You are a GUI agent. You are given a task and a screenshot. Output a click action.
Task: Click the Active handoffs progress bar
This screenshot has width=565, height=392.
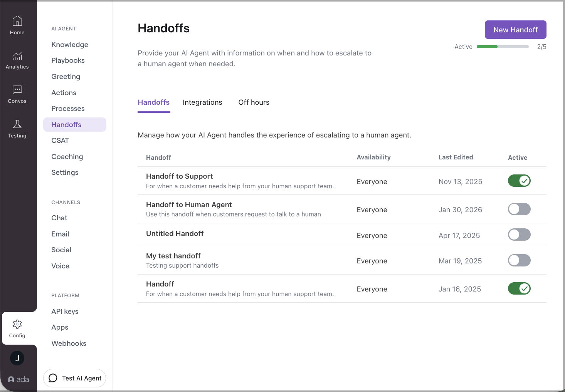(503, 47)
